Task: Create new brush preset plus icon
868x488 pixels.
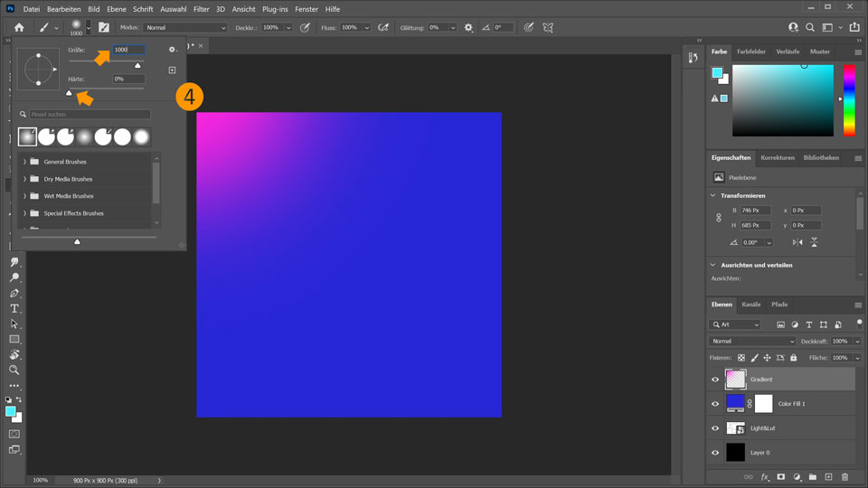Action: pyautogui.click(x=172, y=70)
